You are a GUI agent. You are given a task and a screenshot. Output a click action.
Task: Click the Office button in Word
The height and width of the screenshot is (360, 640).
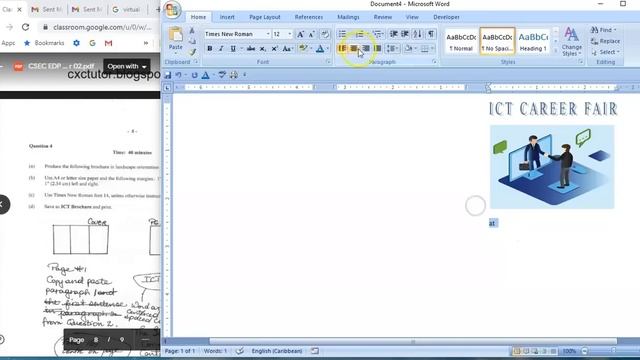coord(172,10)
